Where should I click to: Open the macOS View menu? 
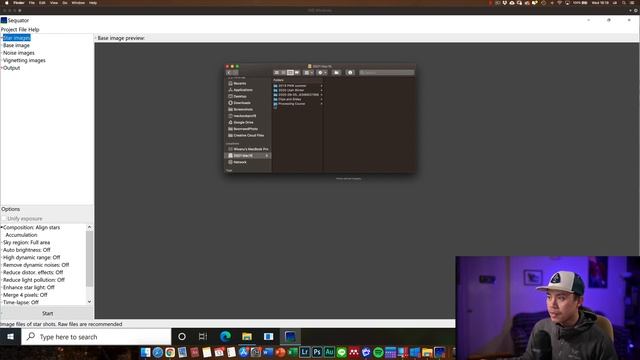(x=53, y=3)
